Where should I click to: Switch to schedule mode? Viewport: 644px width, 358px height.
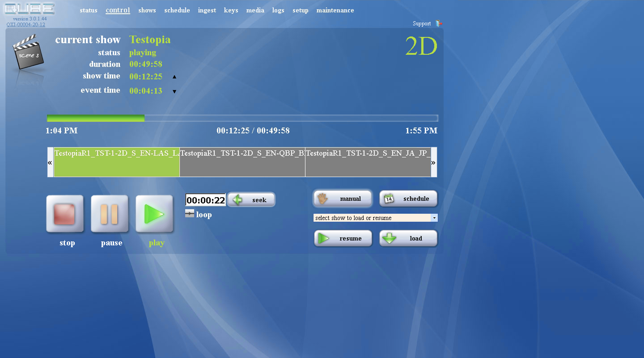(x=408, y=199)
